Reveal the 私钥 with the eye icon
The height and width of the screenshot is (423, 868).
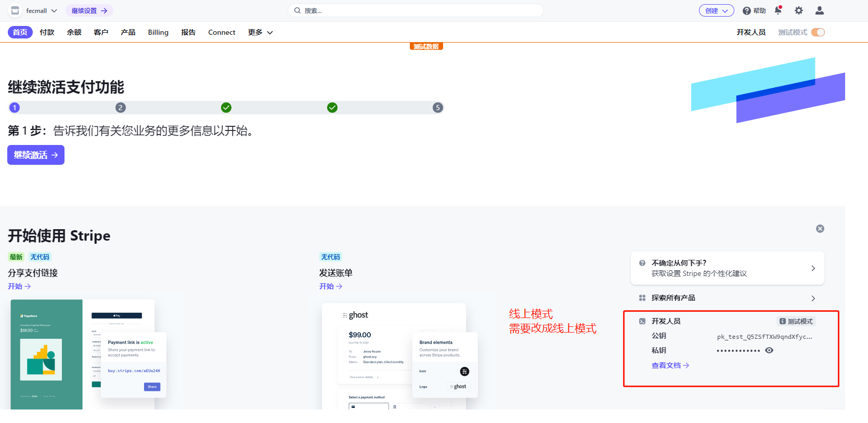pyautogui.click(x=769, y=351)
